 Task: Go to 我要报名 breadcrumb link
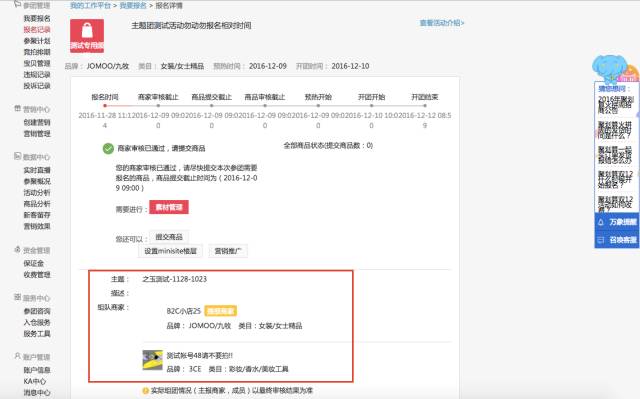[x=133, y=6]
